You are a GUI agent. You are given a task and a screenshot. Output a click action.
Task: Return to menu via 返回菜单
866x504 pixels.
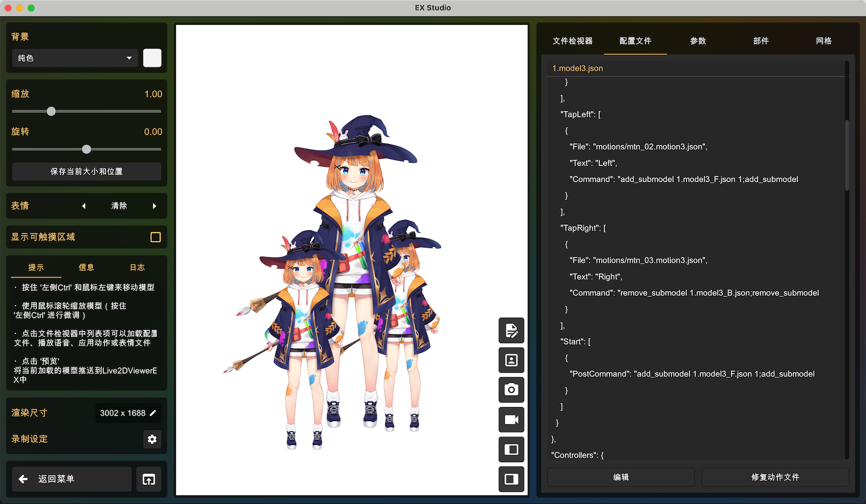(72, 479)
